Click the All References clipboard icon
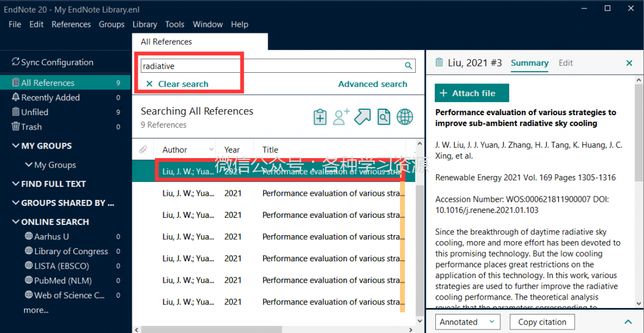 pos(16,82)
